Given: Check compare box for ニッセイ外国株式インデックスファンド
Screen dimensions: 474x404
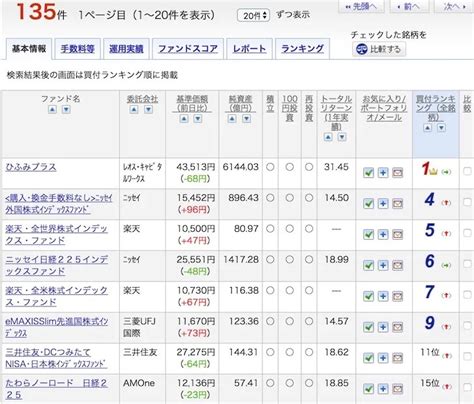Looking at the screenshot, I should (x=467, y=202).
